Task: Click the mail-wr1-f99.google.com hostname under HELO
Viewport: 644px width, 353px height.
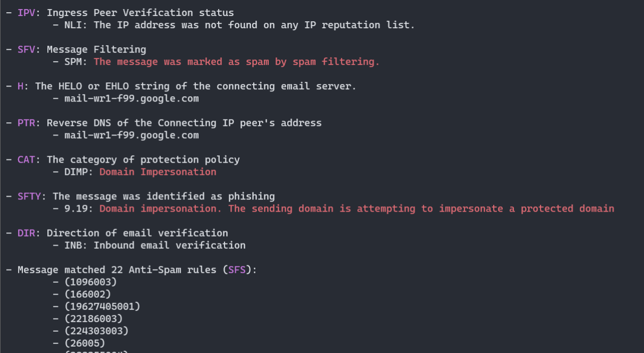Action: (x=131, y=98)
